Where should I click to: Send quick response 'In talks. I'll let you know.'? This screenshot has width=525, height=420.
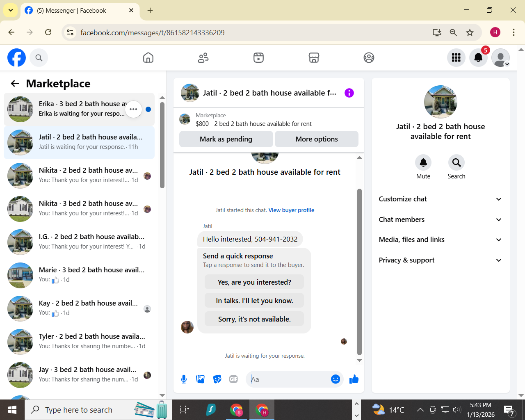(254, 301)
